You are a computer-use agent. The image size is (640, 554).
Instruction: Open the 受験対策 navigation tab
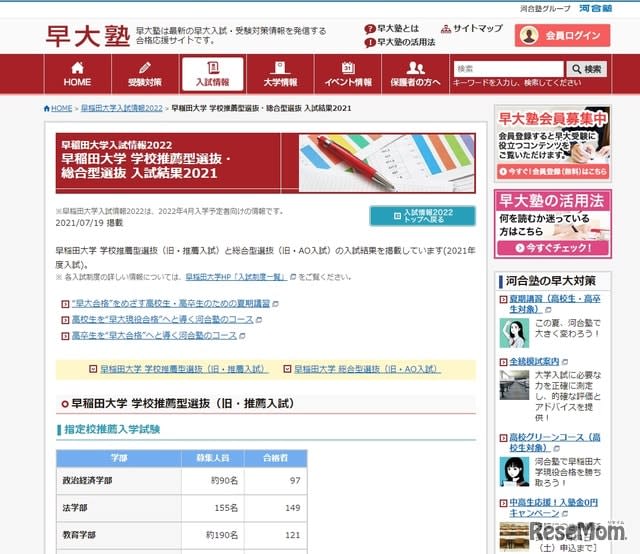[x=145, y=74]
